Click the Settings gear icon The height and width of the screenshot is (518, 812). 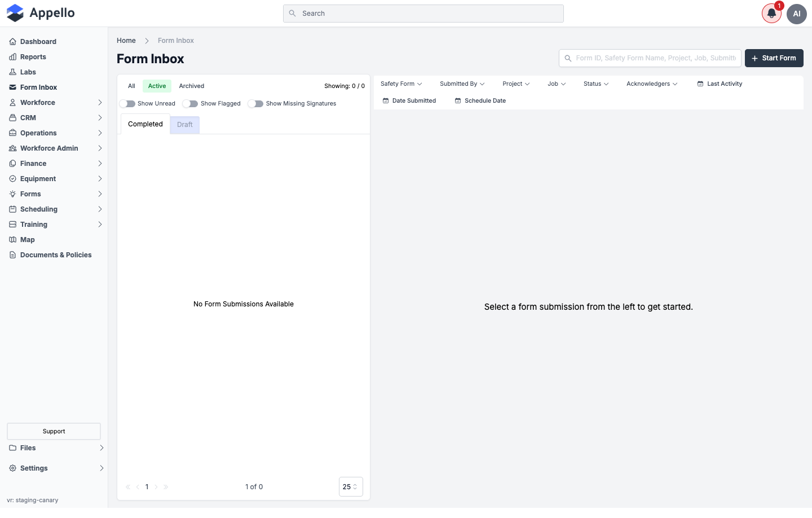(x=12, y=468)
